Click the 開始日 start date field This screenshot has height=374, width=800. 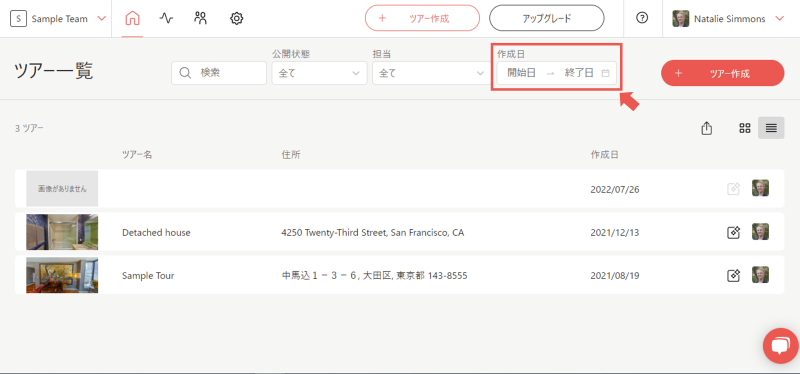tap(521, 73)
